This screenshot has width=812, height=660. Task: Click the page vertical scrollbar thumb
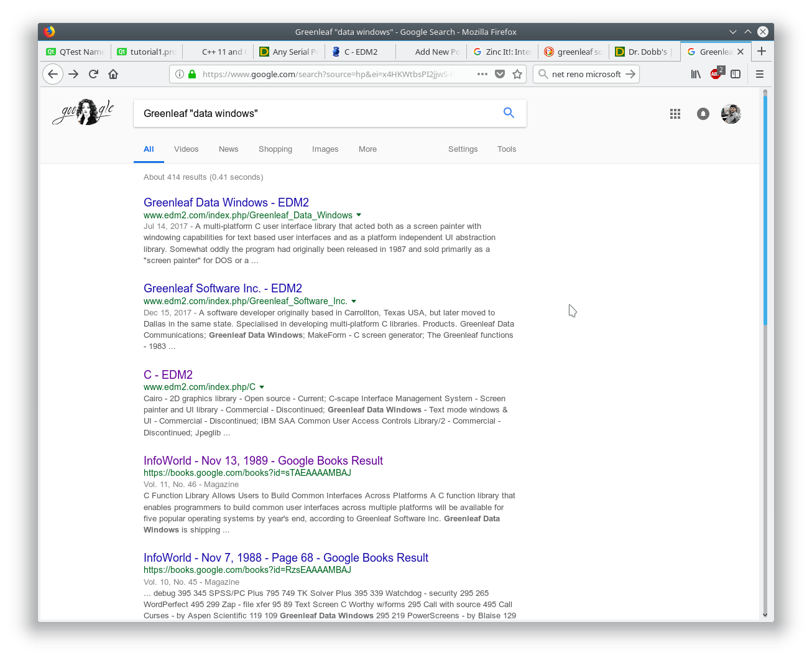click(x=765, y=211)
